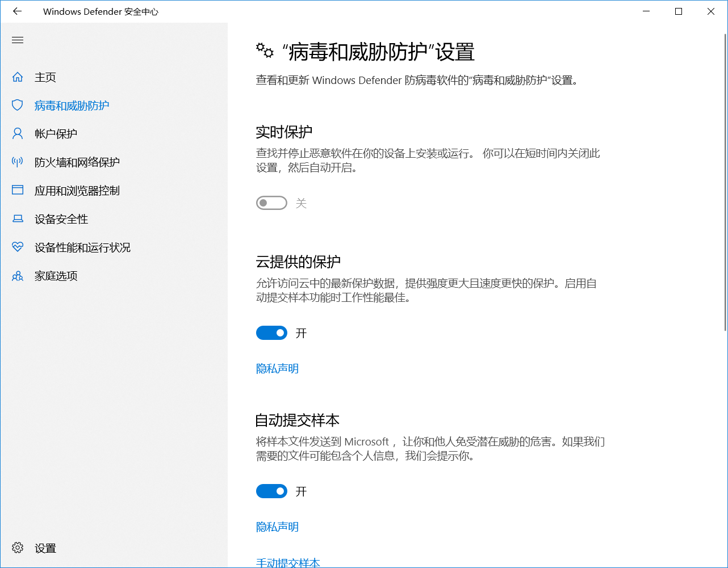This screenshot has width=728, height=568.
Task: Click the laptop icon for 设备安全性
Action: 18,219
